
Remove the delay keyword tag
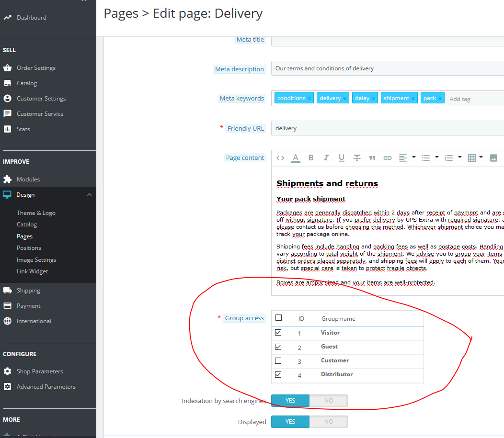[x=374, y=99]
